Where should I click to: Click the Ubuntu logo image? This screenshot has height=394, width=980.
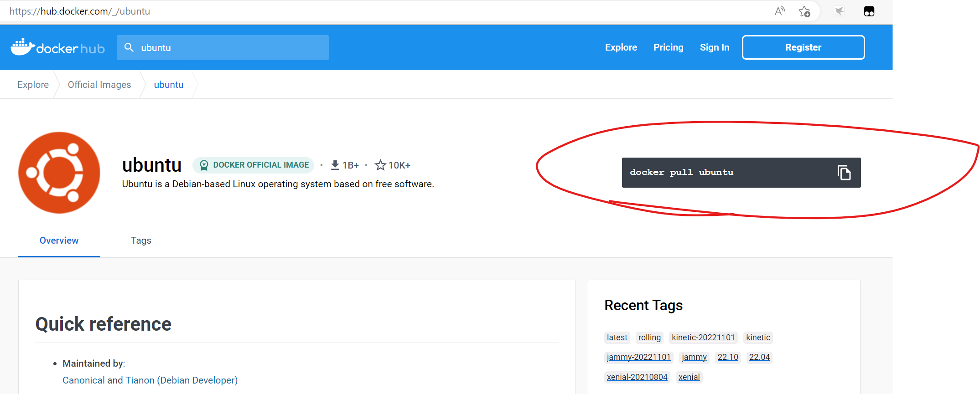pyautogui.click(x=59, y=173)
